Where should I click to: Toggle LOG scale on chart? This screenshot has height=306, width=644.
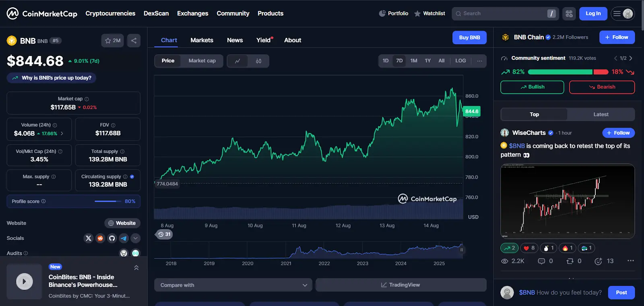pos(460,61)
